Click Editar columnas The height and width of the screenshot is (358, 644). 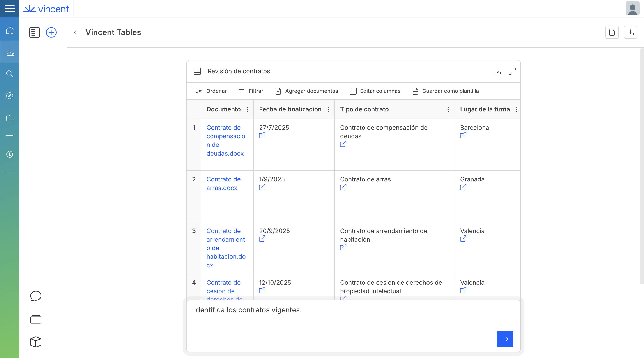pyautogui.click(x=375, y=91)
